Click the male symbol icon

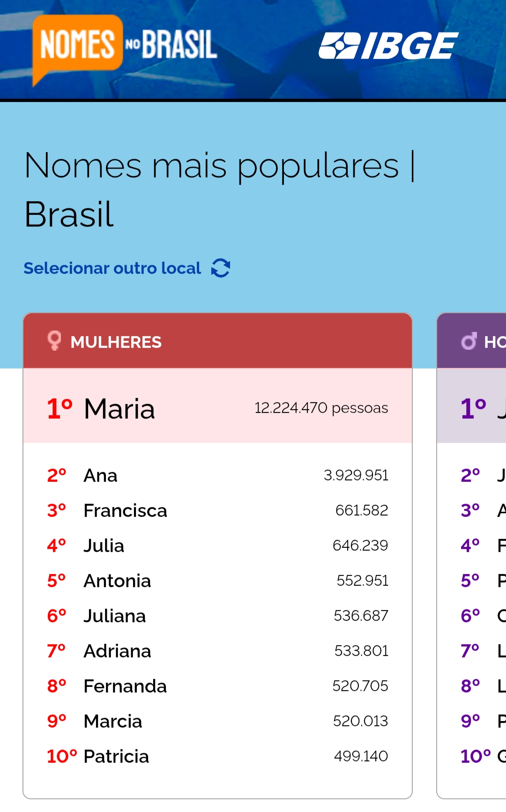pos(469,341)
